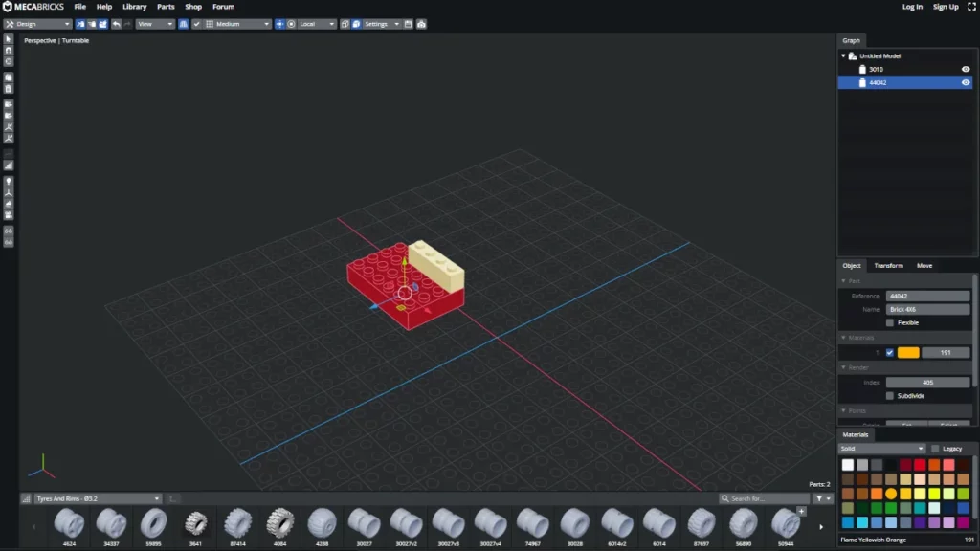This screenshot has width=980, height=551.
Task: Collapse the Materials section in Object panel
Action: 844,338
